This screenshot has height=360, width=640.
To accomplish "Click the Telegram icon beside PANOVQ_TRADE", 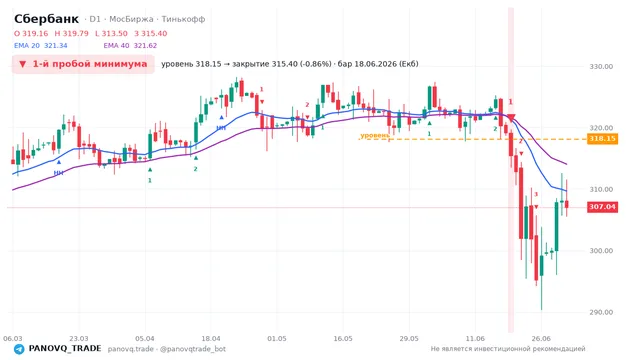I will point(19,349).
